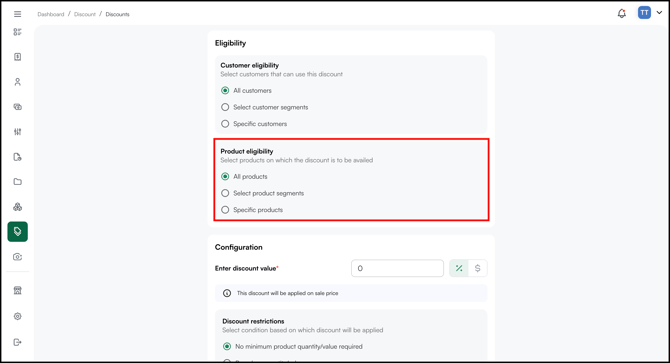Open the notifications bell
The height and width of the screenshot is (363, 670).
tap(622, 13)
